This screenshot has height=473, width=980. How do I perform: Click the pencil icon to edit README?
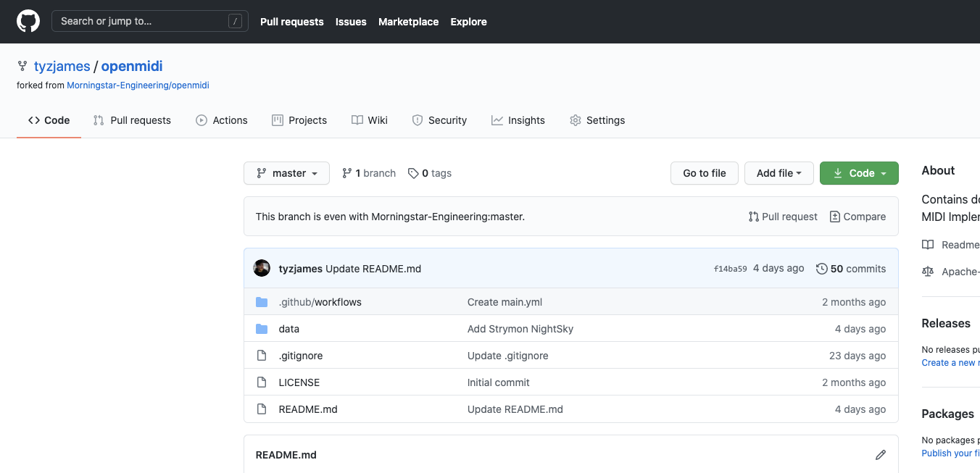[x=881, y=455]
